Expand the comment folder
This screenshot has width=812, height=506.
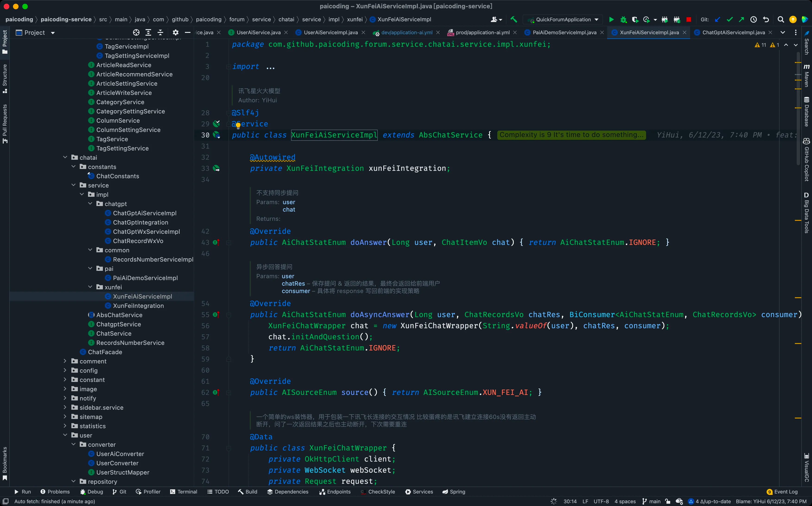pyautogui.click(x=65, y=361)
